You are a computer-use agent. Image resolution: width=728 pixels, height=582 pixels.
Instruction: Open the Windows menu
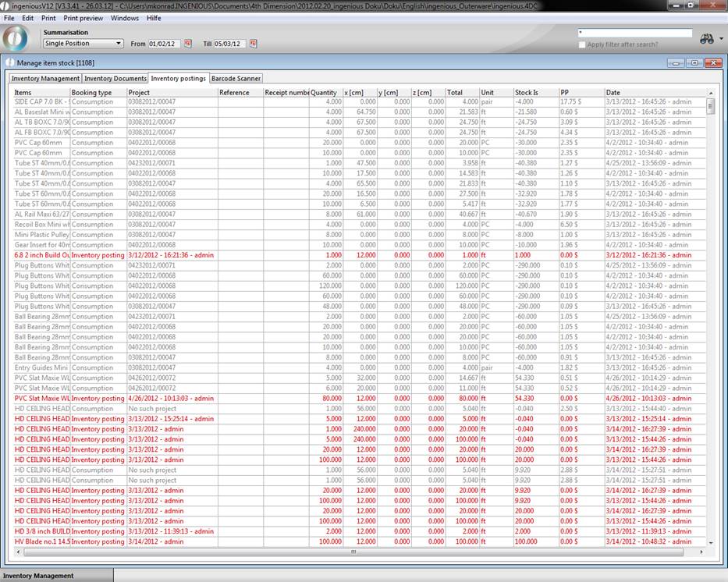pos(125,17)
